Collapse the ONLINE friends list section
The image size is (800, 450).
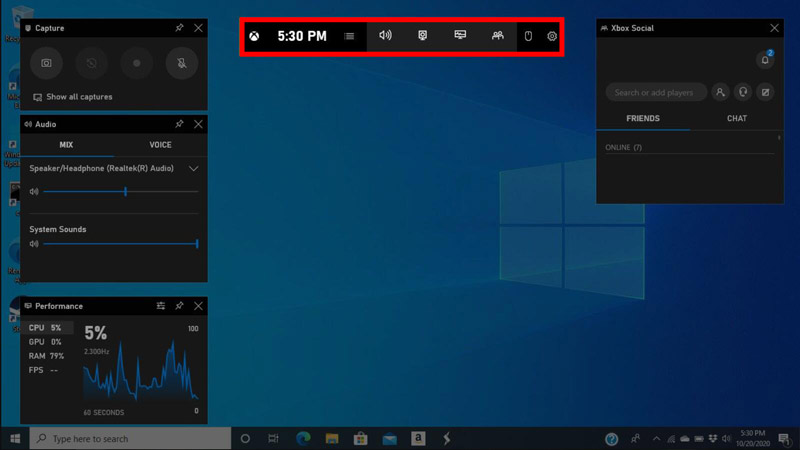click(x=624, y=148)
